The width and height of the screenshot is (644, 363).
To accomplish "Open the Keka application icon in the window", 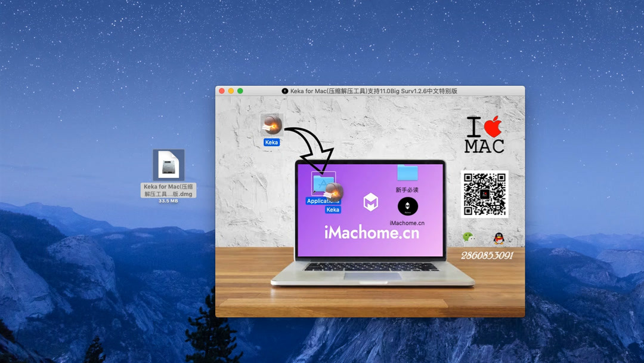I will click(x=271, y=125).
